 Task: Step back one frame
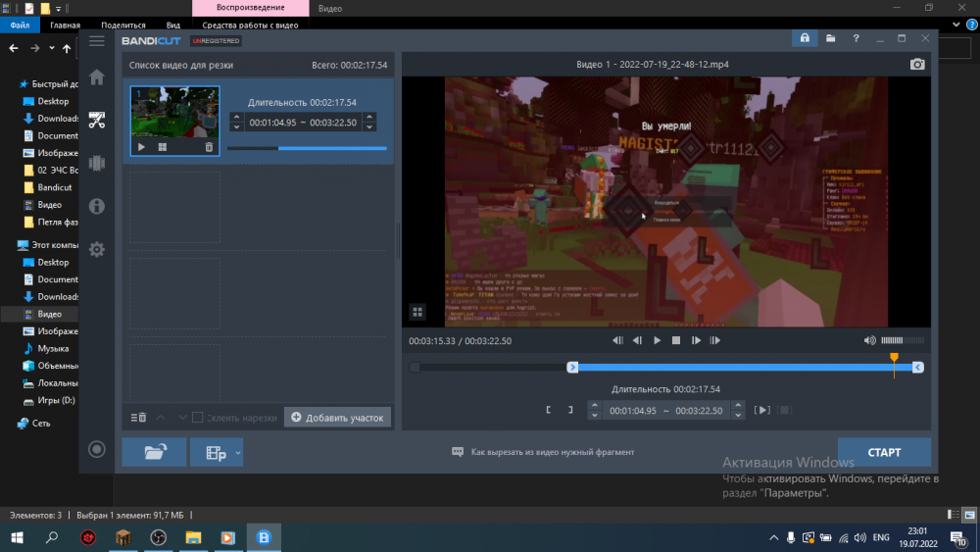(637, 340)
